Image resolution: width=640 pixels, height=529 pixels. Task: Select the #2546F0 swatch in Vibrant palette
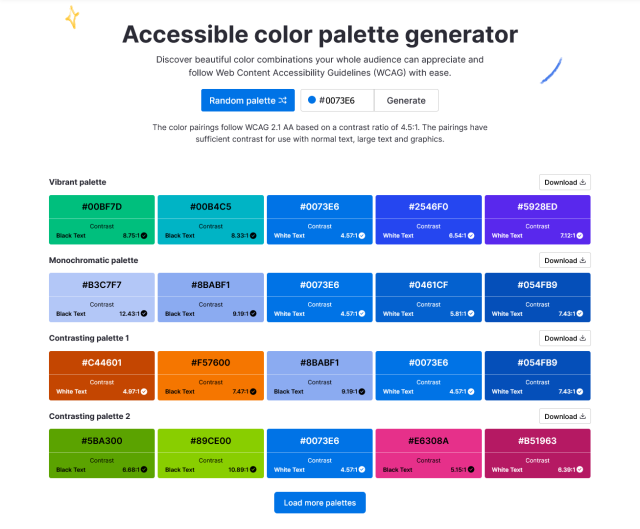click(x=429, y=220)
